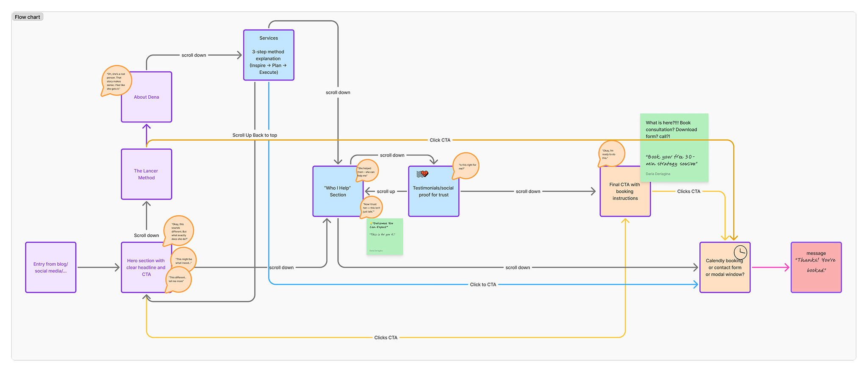
Task: Select the "Entry from blog/social media" box
Action: [51, 267]
